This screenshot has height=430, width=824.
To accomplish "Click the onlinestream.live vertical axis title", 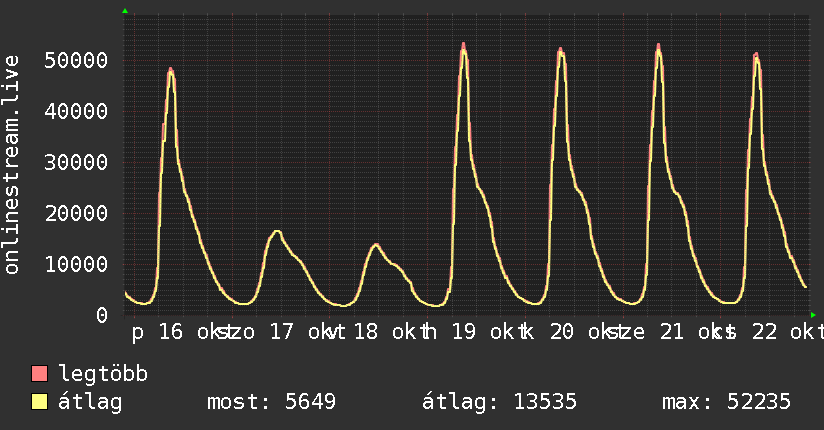I will (11, 165).
